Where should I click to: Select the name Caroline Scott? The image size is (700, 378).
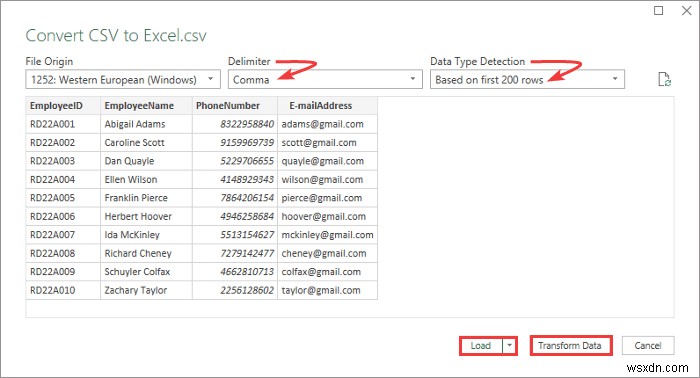[x=134, y=143]
